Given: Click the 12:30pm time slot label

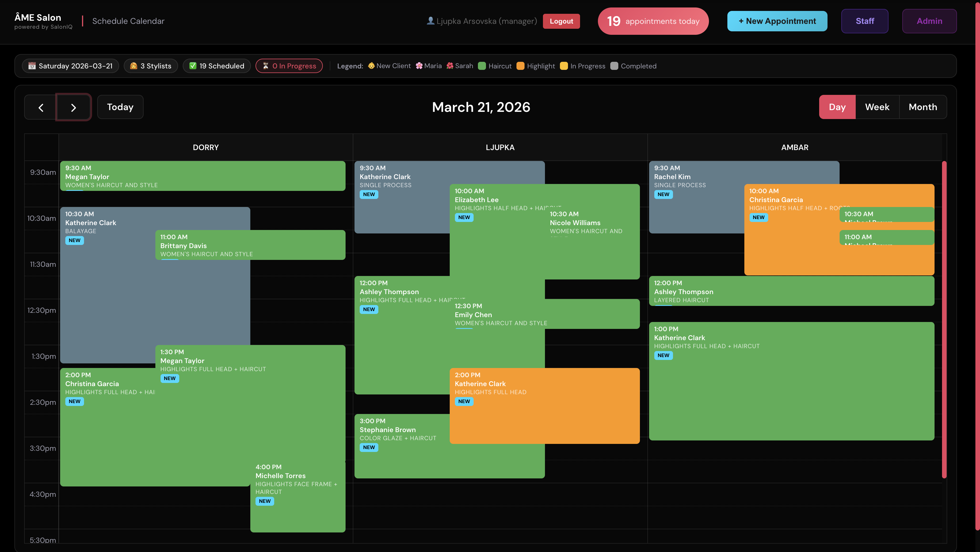Looking at the screenshot, I should tap(41, 310).
